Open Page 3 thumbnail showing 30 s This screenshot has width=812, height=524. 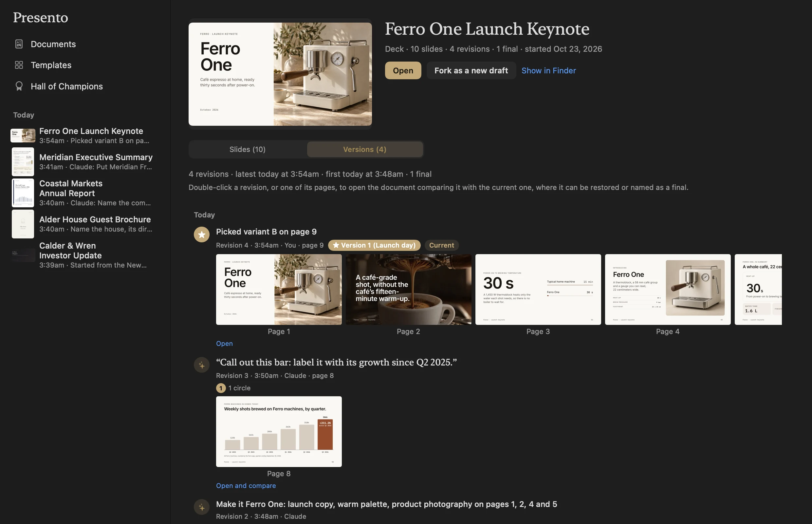[x=538, y=290]
